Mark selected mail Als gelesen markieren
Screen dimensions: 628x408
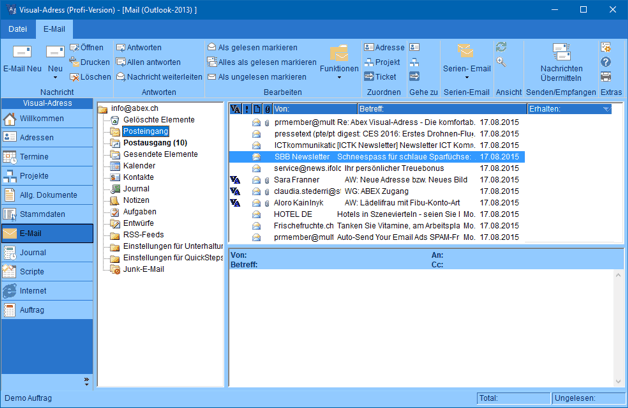point(252,48)
